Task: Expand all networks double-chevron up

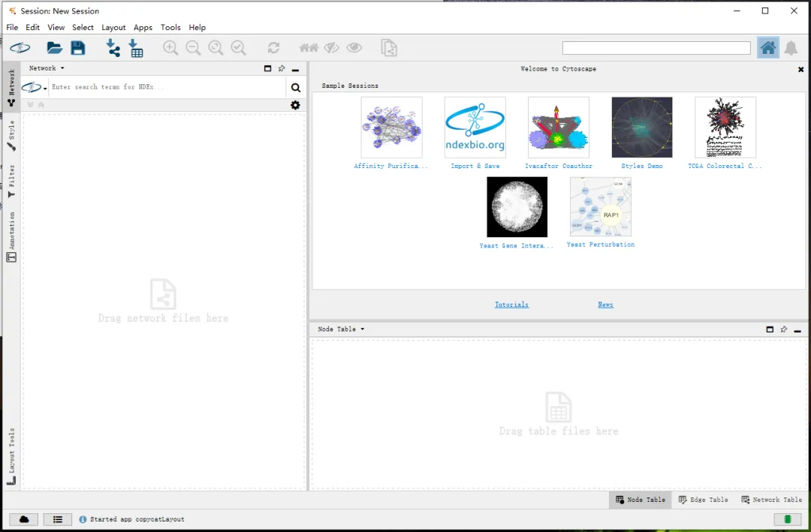Action: tap(41, 105)
